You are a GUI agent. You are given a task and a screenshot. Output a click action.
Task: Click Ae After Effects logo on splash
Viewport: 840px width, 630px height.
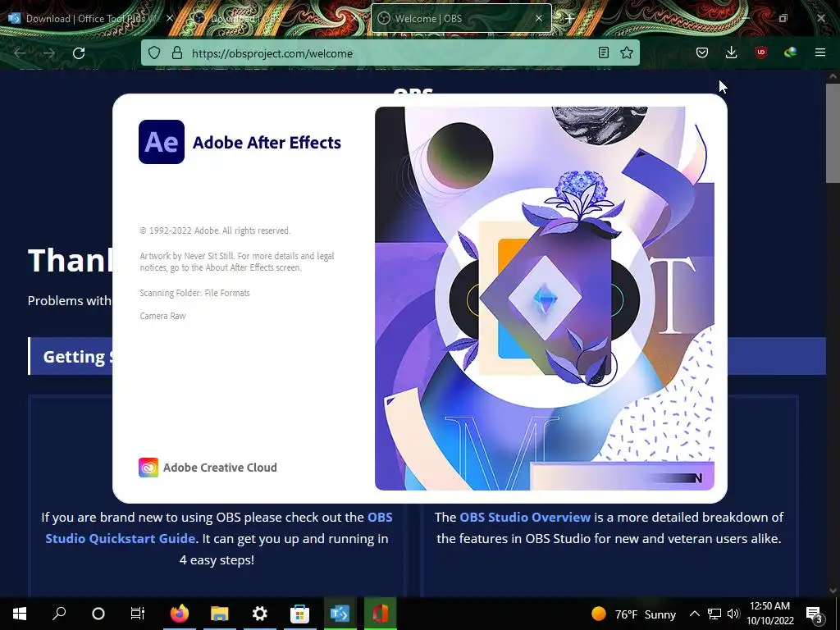162,142
